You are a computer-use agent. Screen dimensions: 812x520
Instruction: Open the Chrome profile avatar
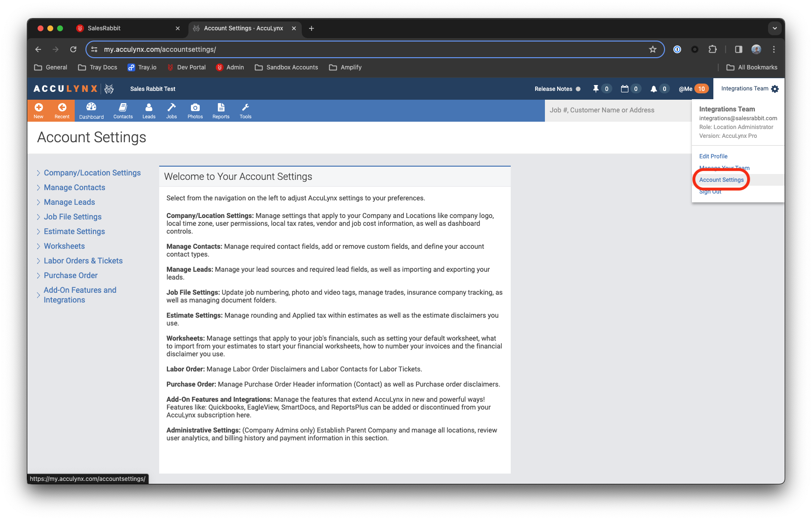tap(756, 49)
